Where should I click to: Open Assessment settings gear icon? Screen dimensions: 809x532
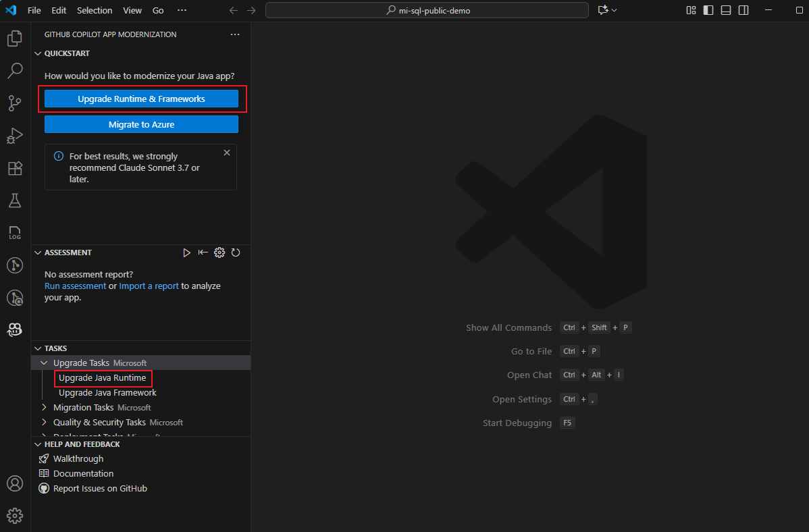(219, 252)
